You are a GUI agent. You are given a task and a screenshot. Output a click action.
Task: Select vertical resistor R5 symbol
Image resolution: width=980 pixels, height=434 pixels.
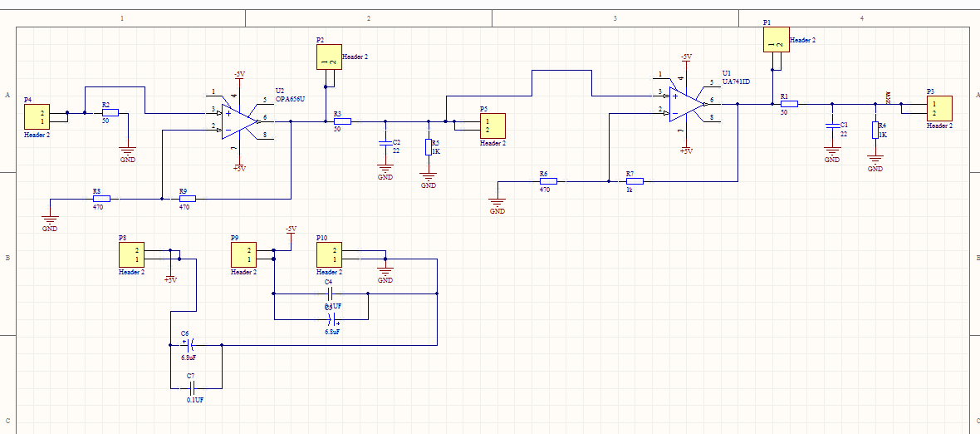coord(428,147)
